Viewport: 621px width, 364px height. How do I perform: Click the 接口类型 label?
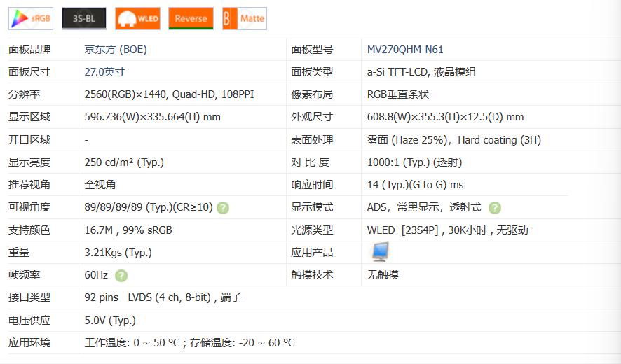[29, 297]
